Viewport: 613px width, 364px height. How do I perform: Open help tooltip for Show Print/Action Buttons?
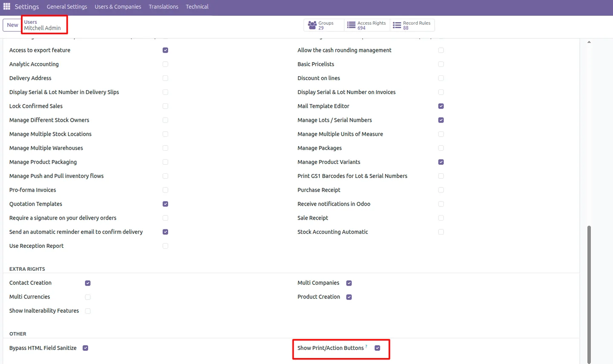pyautogui.click(x=366, y=346)
